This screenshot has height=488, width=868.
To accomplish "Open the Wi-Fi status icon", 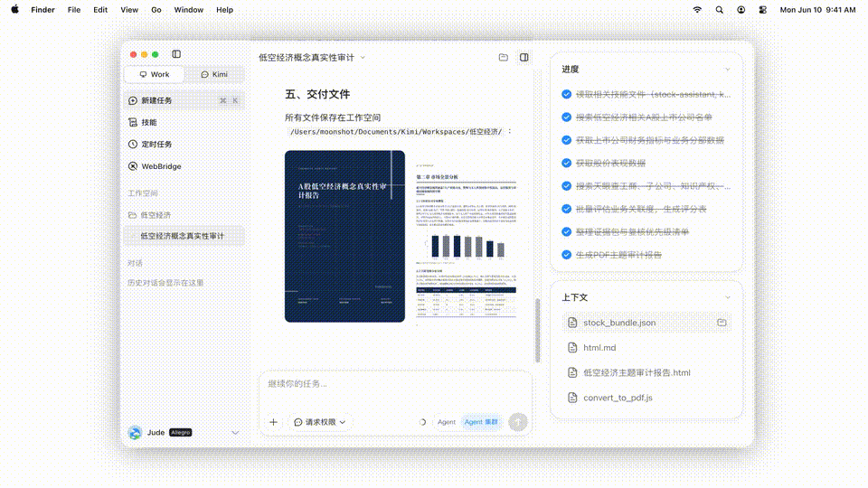I will pyautogui.click(x=697, y=10).
